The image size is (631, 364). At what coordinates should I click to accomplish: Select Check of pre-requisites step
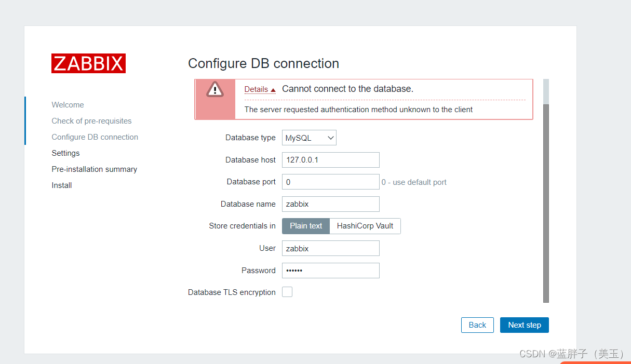click(91, 121)
